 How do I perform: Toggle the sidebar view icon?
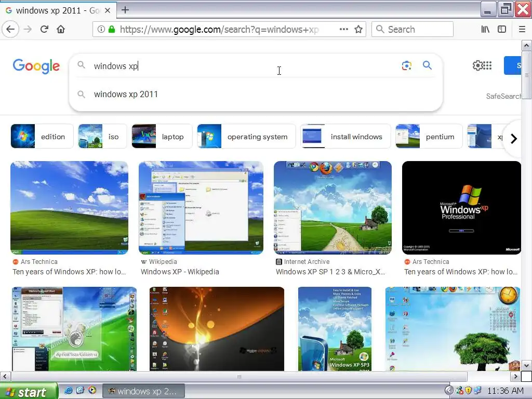502,29
